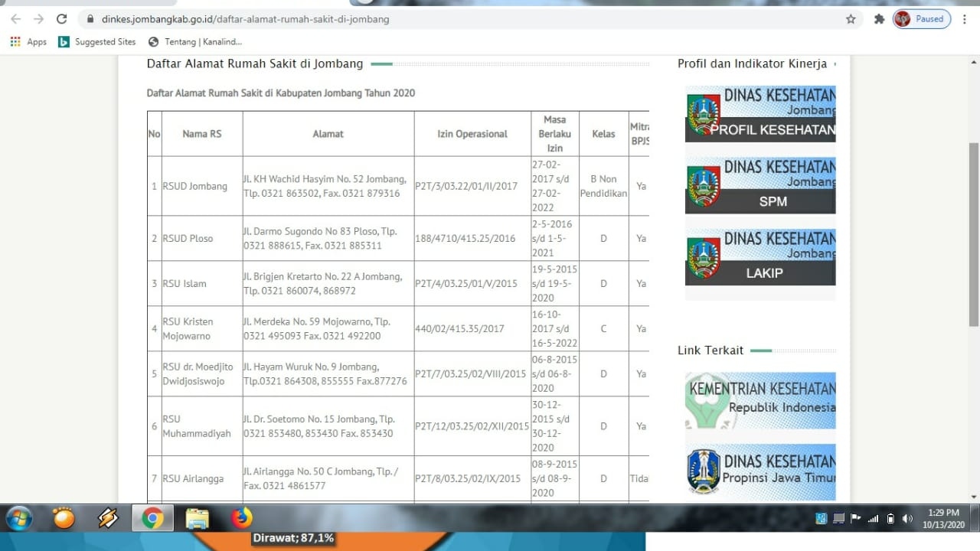Open Kementrian Kesehatan Republik Indonesia link
The height and width of the screenshot is (551, 980).
[x=759, y=400]
